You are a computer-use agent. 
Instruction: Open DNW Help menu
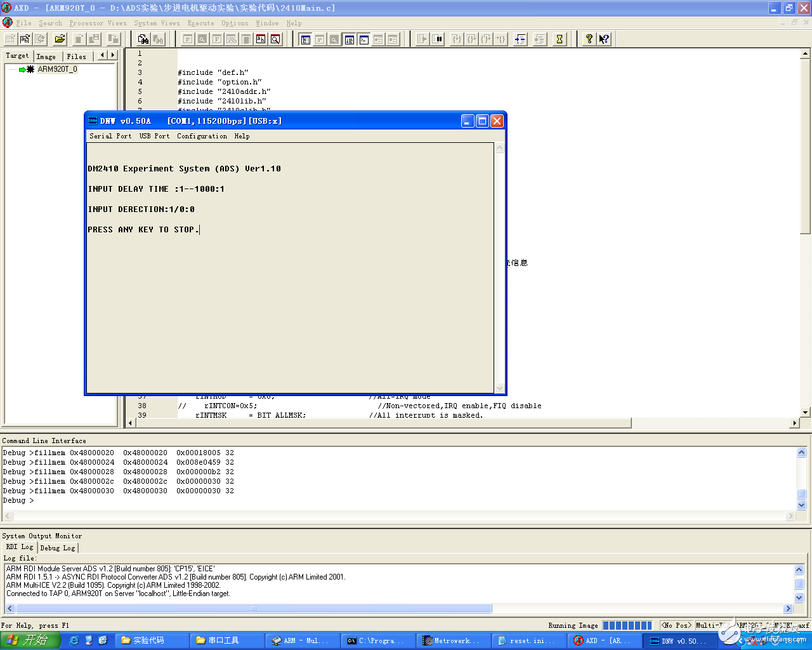pyautogui.click(x=242, y=136)
